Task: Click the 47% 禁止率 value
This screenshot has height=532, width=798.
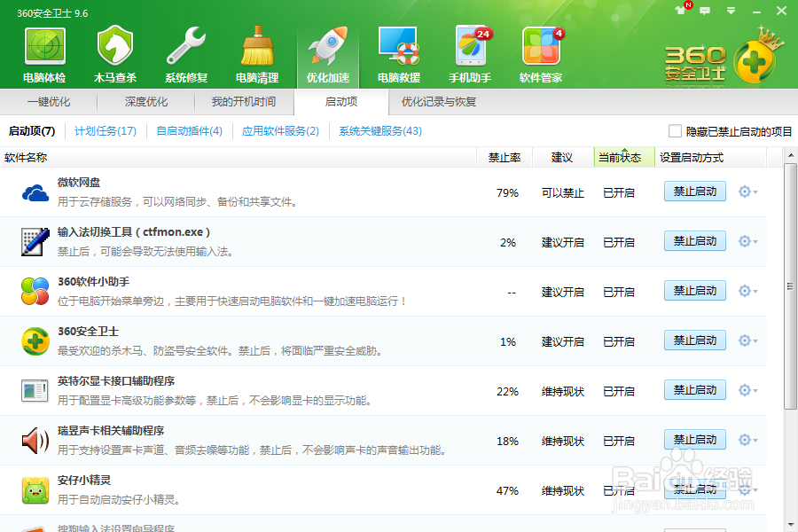Action: pyautogui.click(x=507, y=490)
